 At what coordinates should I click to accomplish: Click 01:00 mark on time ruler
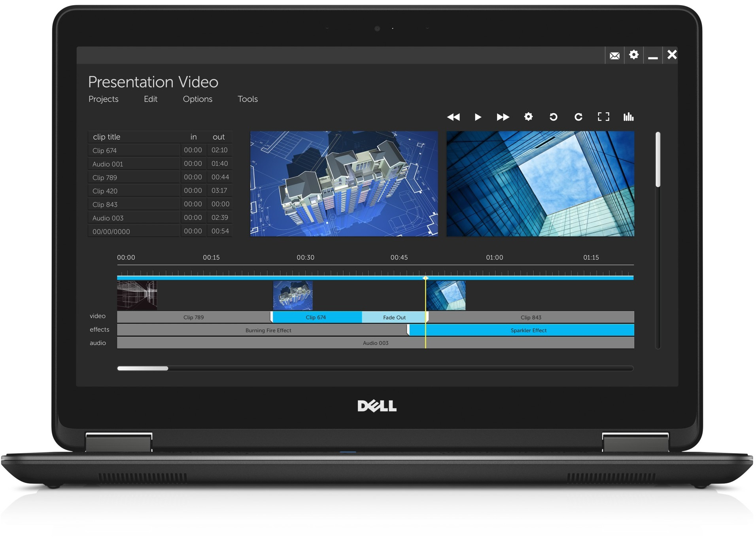pyautogui.click(x=495, y=257)
